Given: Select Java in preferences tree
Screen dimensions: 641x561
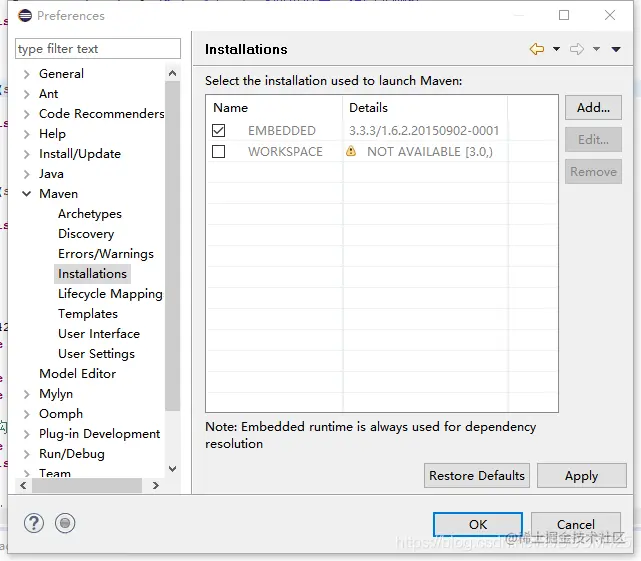Looking at the screenshot, I should [x=51, y=174].
